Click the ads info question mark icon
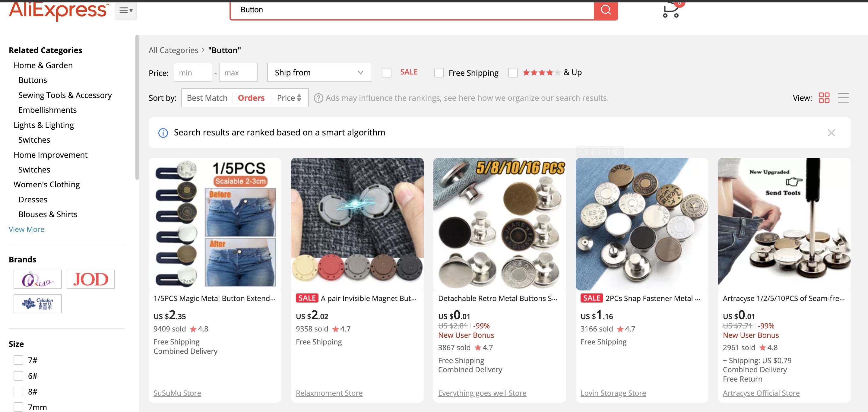The width and height of the screenshot is (868, 412). pos(318,98)
